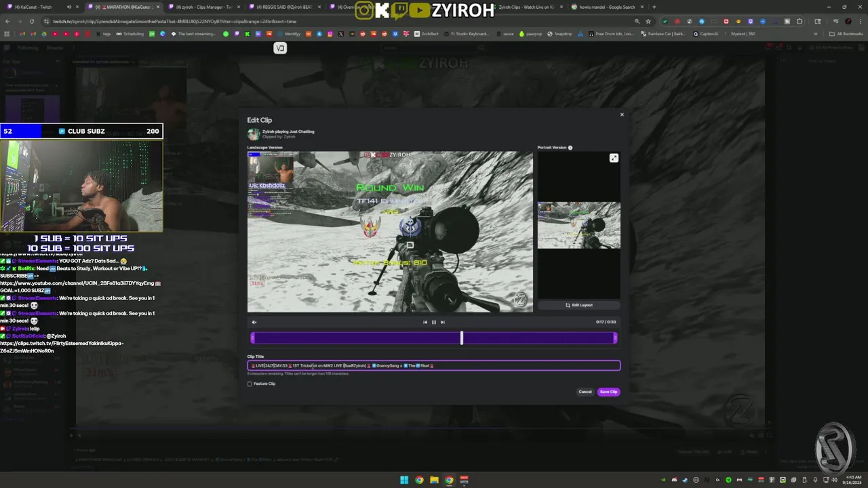Bookmark this page with the star icon

point(648,21)
